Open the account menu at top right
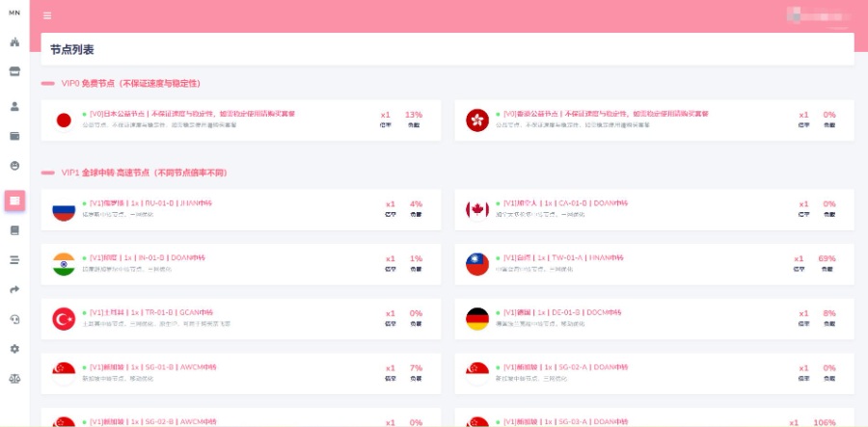 coord(820,15)
